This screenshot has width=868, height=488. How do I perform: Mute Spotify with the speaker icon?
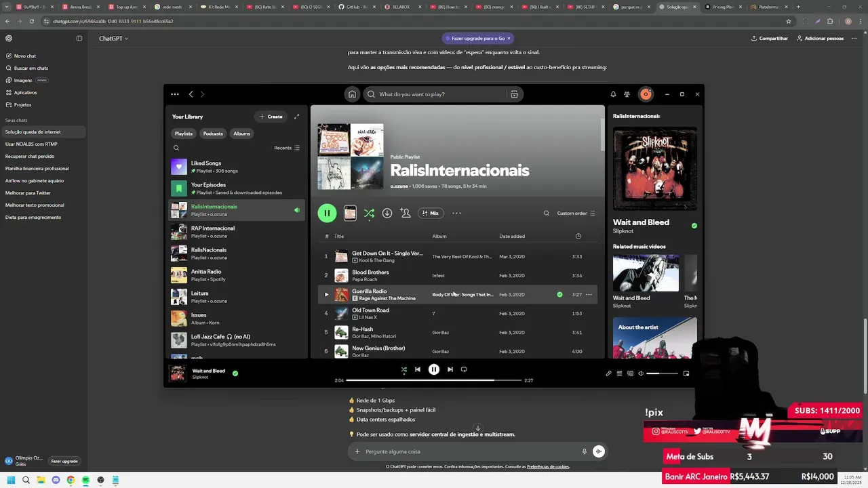point(641,373)
